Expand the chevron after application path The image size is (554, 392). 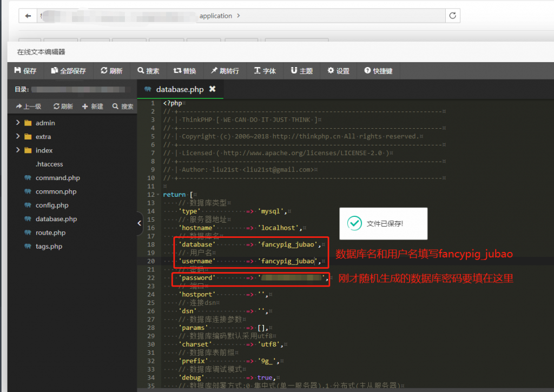click(239, 16)
